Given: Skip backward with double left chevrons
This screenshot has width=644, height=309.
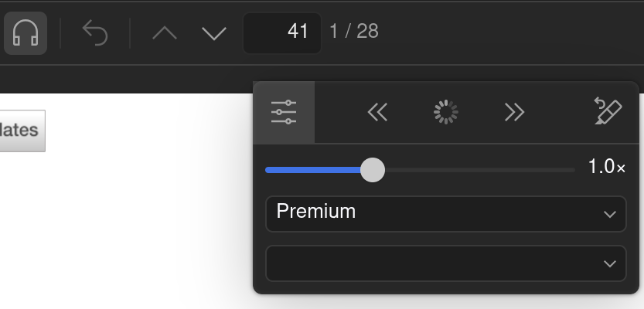Looking at the screenshot, I should click(378, 112).
